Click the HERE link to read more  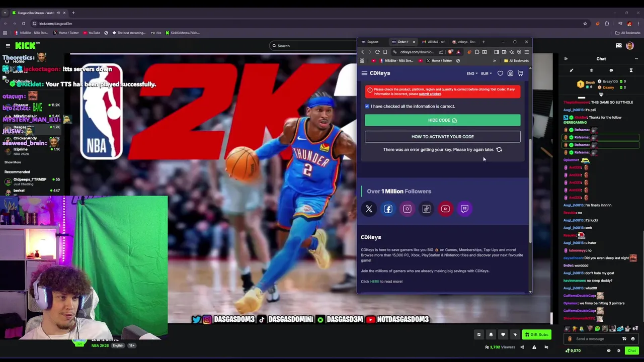[x=374, y=282]
